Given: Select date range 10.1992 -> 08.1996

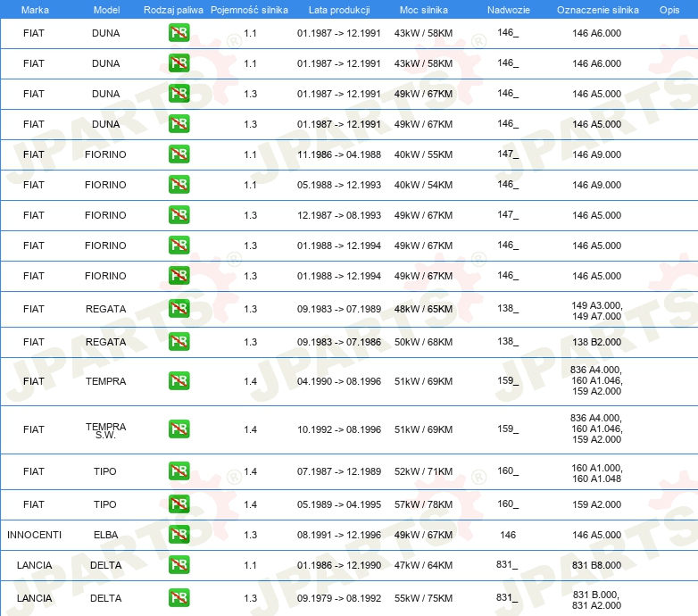Looking at the screenshot, I should pos(339,429).
